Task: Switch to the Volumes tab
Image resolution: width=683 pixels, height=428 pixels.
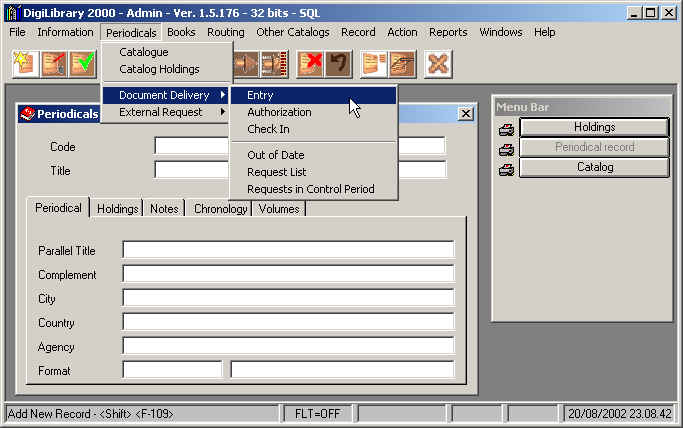Action: [279, 209]
